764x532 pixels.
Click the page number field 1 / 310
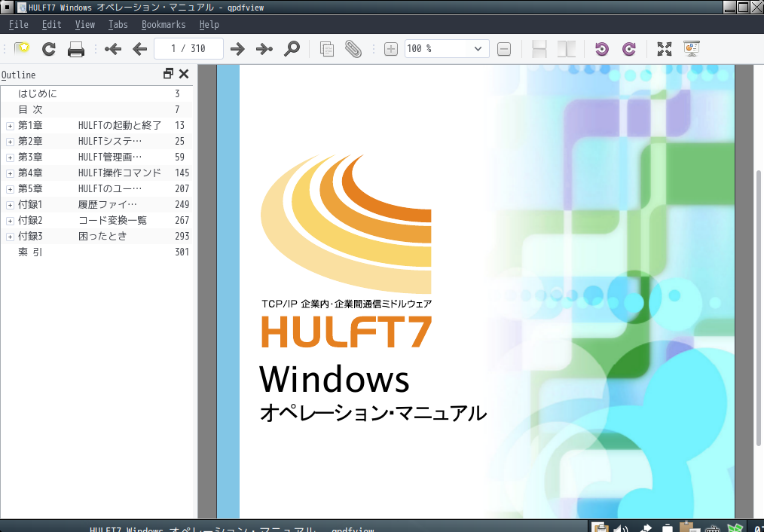tap(188, 49)
